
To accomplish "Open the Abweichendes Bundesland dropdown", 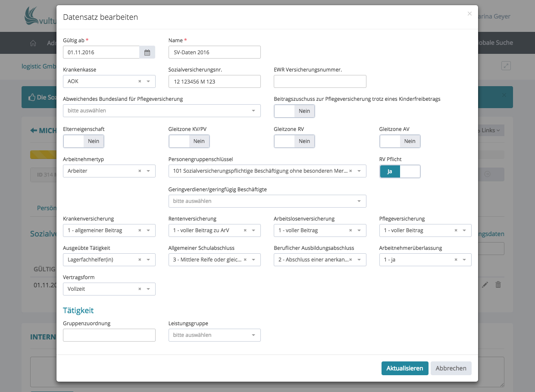I will point(162,111).
